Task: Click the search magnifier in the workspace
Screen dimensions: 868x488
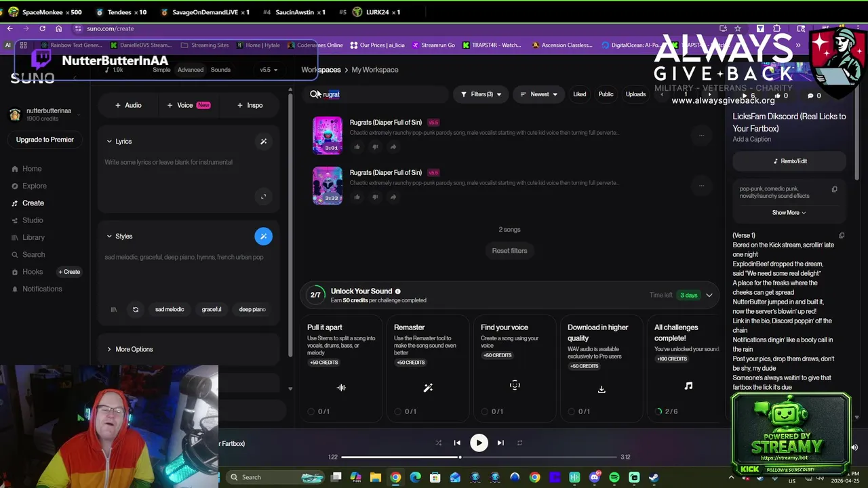Action: coord(315,94)
